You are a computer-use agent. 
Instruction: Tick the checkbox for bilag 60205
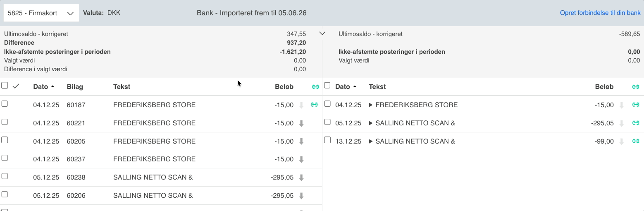5,140
